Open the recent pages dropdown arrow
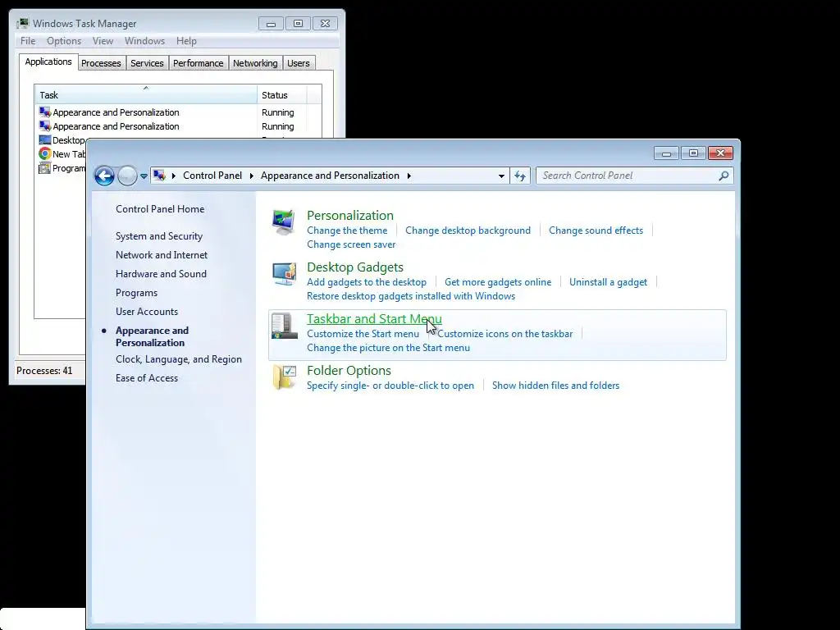 pos(144,176)
